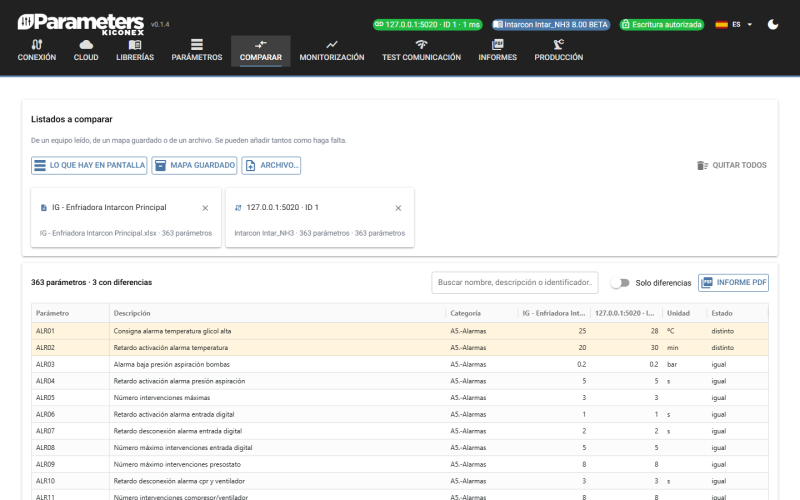
Task: Go to the Parámetros tab
Action: point(196,51)
